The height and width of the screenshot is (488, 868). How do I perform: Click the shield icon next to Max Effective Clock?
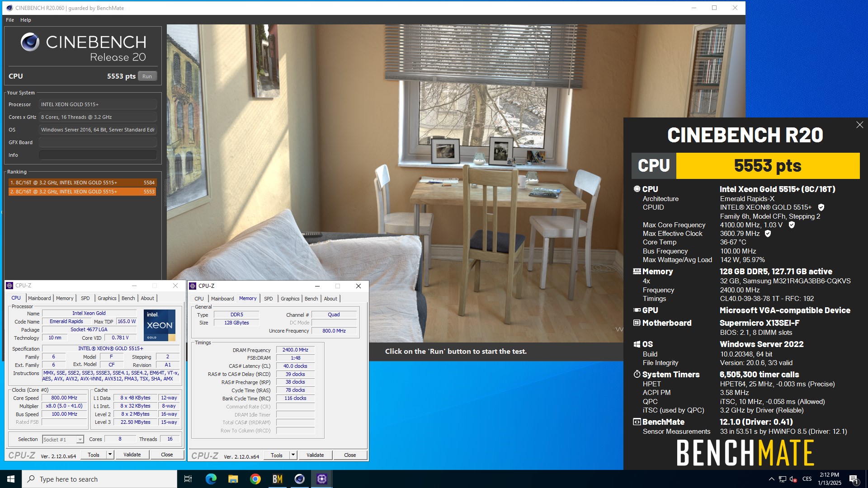click(x=768, y=234)
